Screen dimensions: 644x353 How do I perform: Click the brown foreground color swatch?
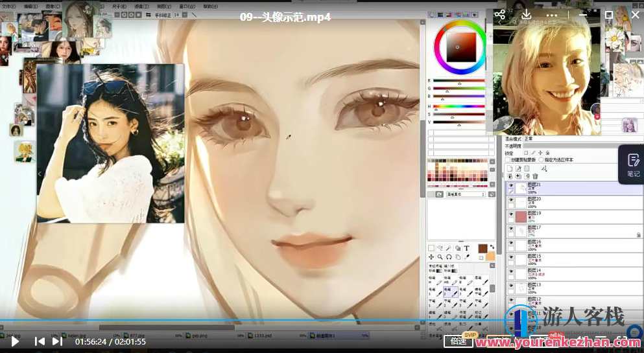pos(483,248)
